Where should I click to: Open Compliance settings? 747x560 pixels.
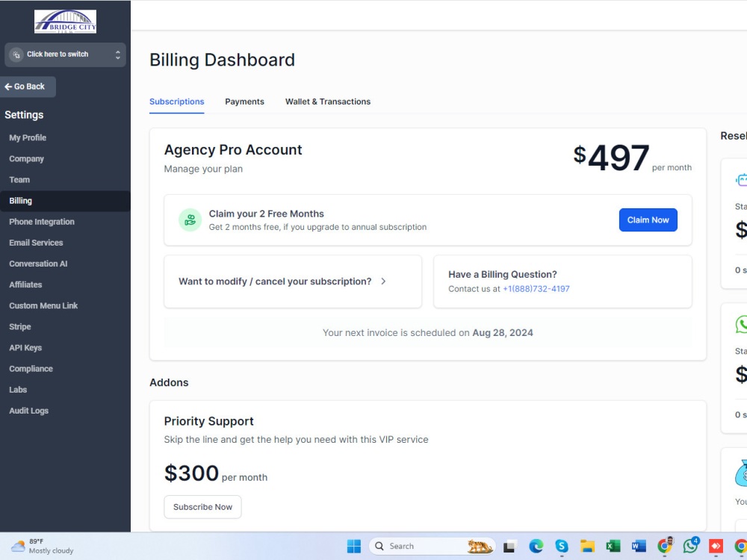[x=31, y=369]
